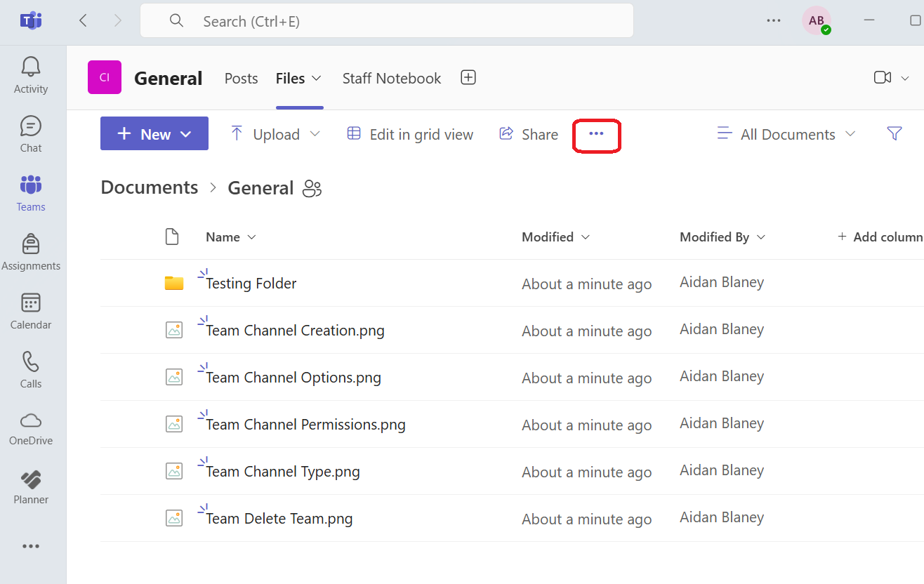Open the Activity bell in sidebar
The image size is (924, 584).
(x=30, y=67)
